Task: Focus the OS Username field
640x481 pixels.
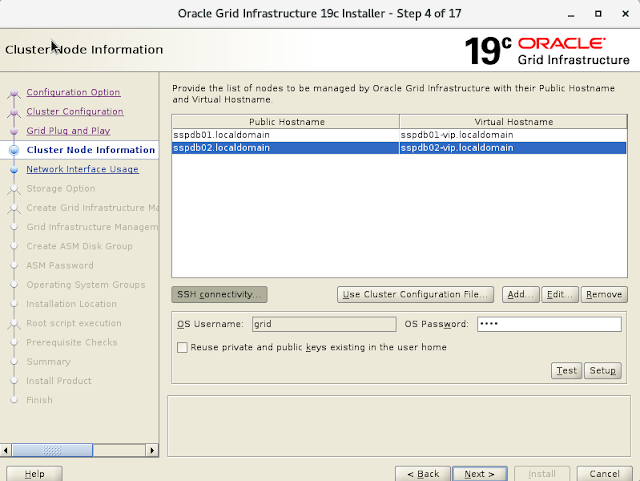Action: point(324,324)
